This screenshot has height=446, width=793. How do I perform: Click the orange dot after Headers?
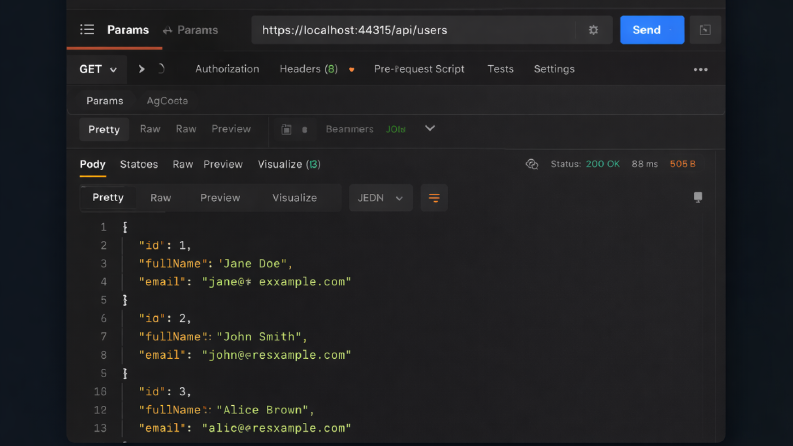point(351,70)
